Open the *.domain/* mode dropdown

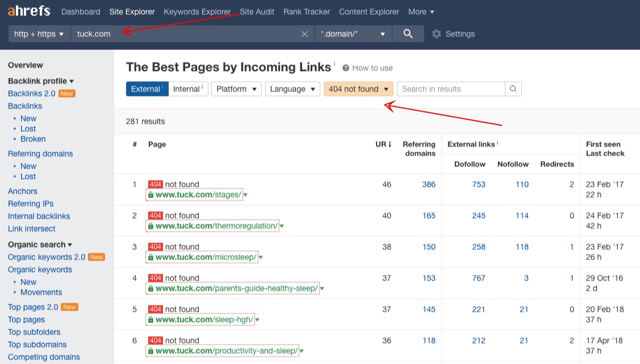[353, 34]
